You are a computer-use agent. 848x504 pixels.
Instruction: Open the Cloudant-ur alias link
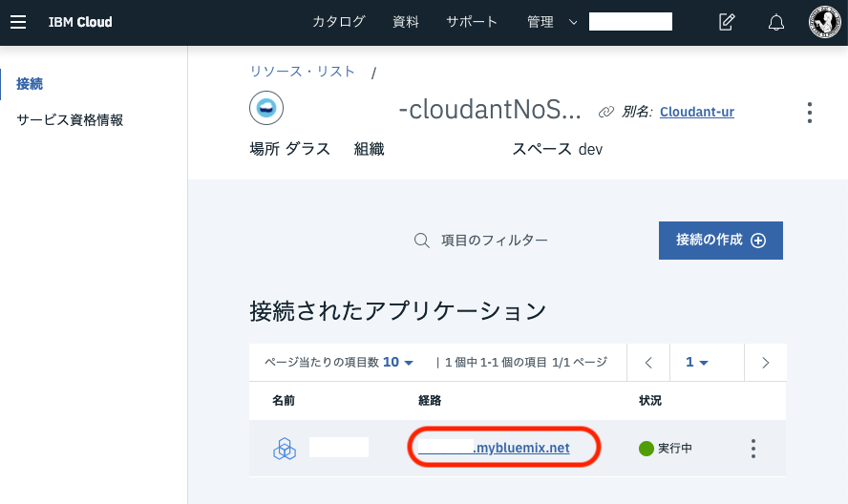[x=696, y=112]
